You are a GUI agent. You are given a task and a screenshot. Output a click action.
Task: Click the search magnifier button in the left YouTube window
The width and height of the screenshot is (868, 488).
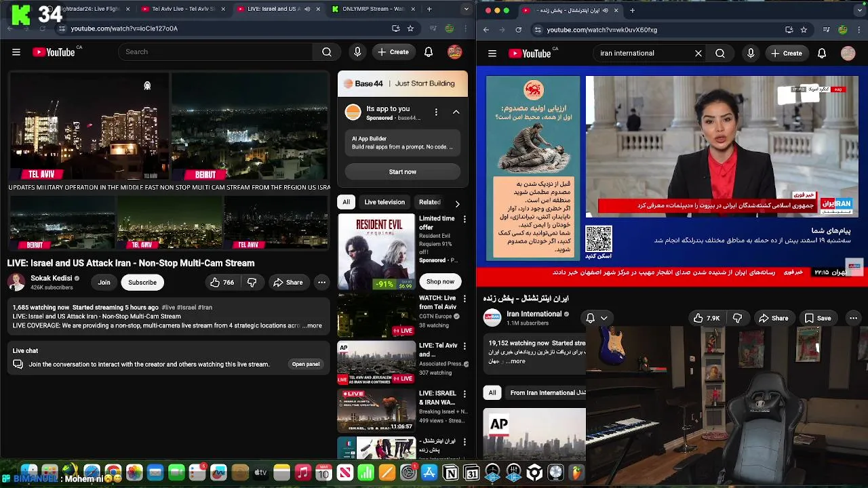click(x=327, y=52)
